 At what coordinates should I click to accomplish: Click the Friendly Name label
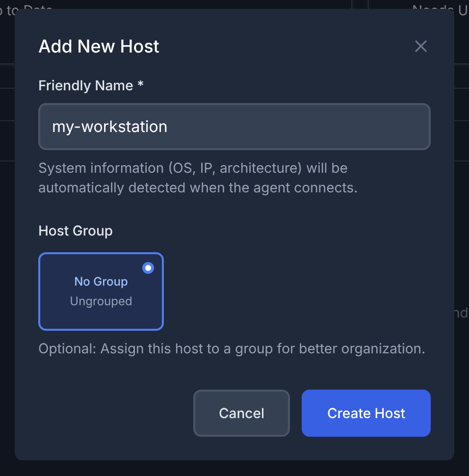[86, 85]
